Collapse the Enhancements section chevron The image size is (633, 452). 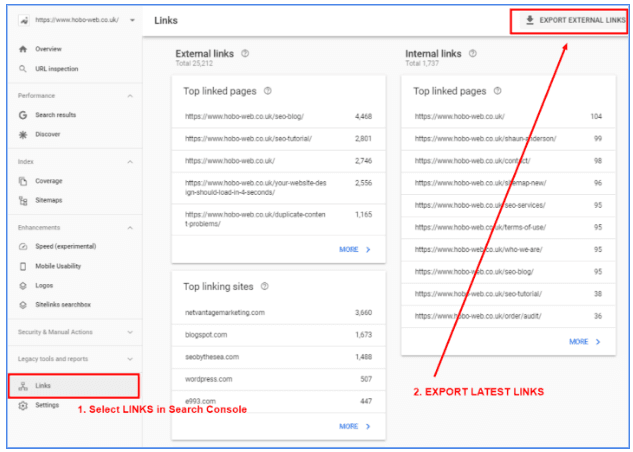click(130, 228)
